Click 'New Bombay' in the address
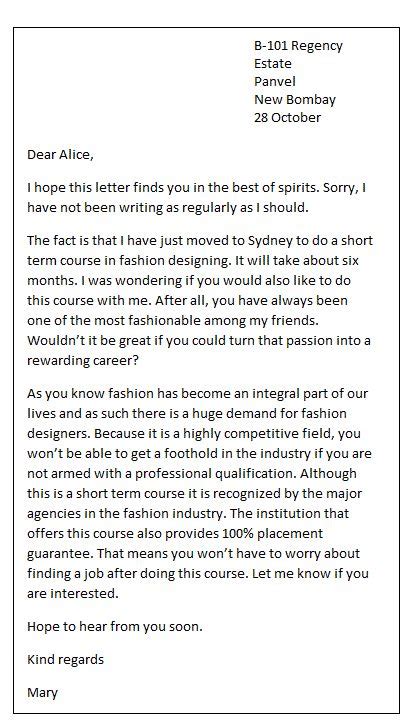This screenshot has width=408, height=722. coord(295,99)
